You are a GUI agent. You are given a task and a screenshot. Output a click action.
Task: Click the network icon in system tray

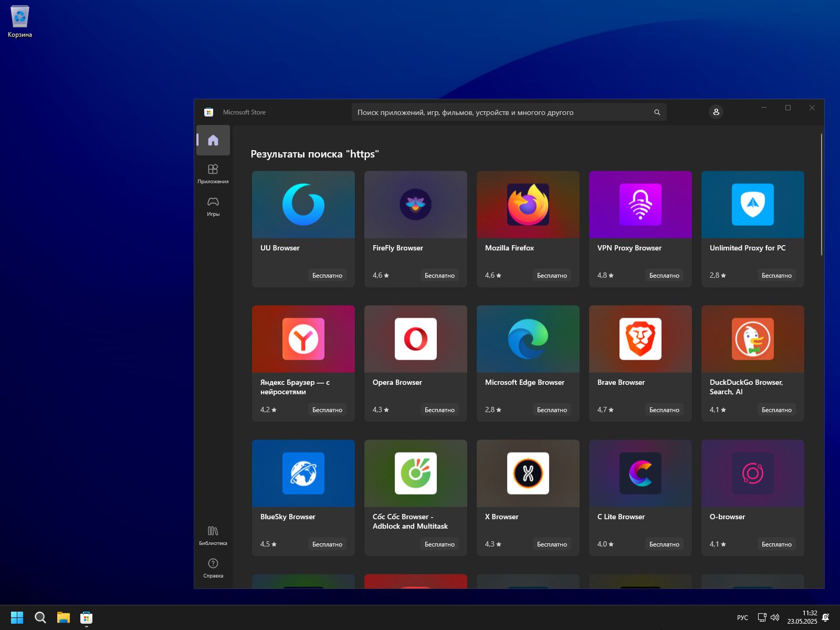[762, 617]
